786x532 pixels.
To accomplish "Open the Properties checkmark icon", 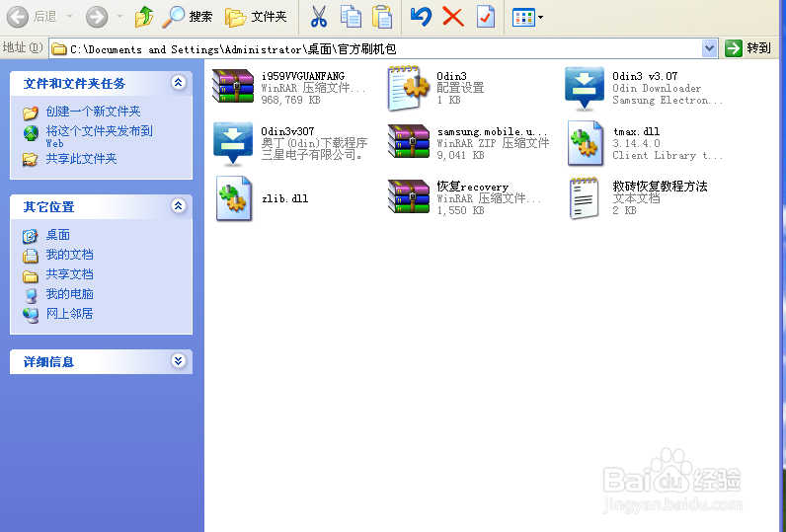I will (485, 17).
